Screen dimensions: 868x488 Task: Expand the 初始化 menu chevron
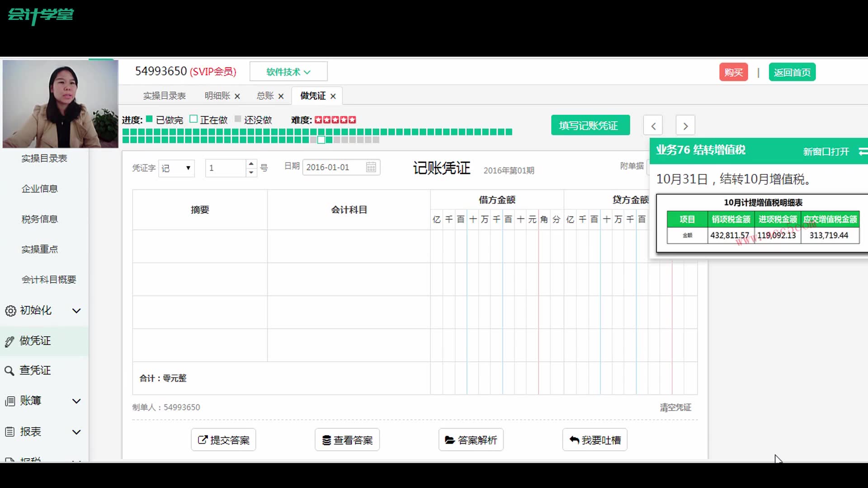(x=76, y=311)
